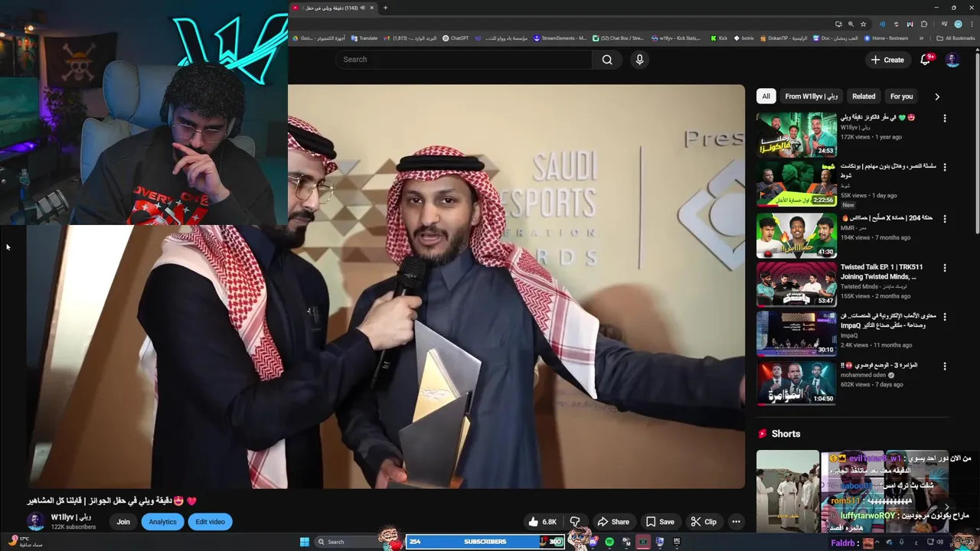Open options for the 24:53 recommended video
Screen dimensions: 980x551
[x=945, y=119]
